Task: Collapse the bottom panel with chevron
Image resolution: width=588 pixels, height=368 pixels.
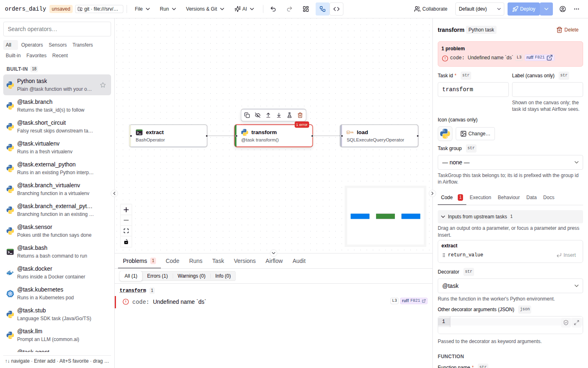Action: tap(274, 253)
